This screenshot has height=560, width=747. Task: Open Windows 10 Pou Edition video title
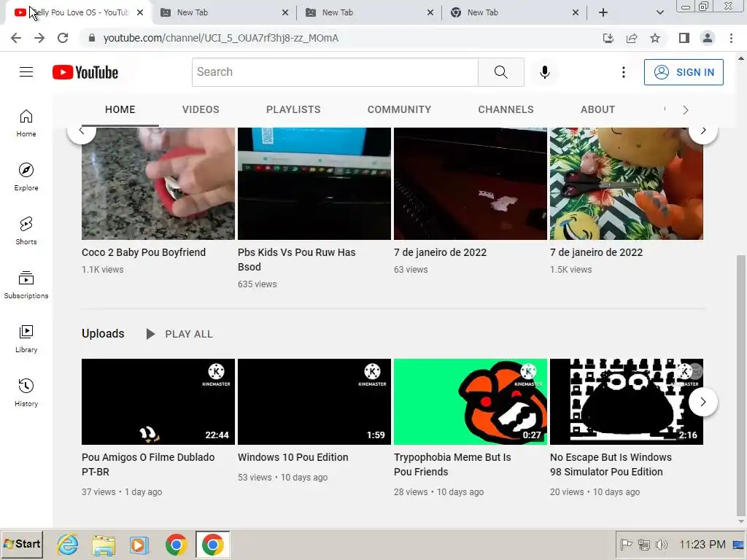293,457
